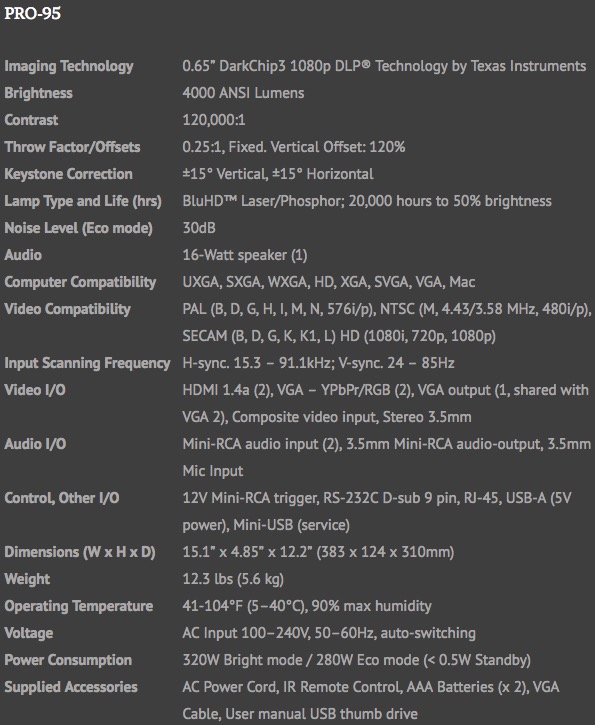Select the Input Scanning Frequency label

[x=87, y=363]
